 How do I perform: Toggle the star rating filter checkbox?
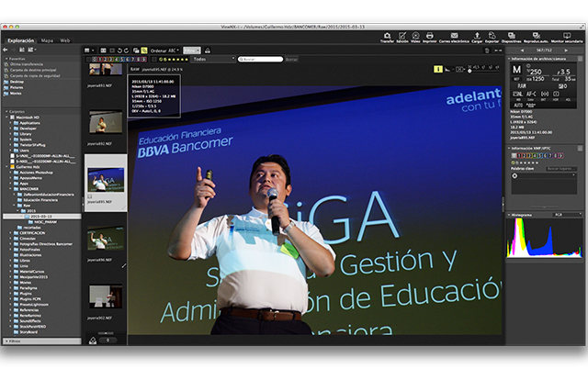154,60
